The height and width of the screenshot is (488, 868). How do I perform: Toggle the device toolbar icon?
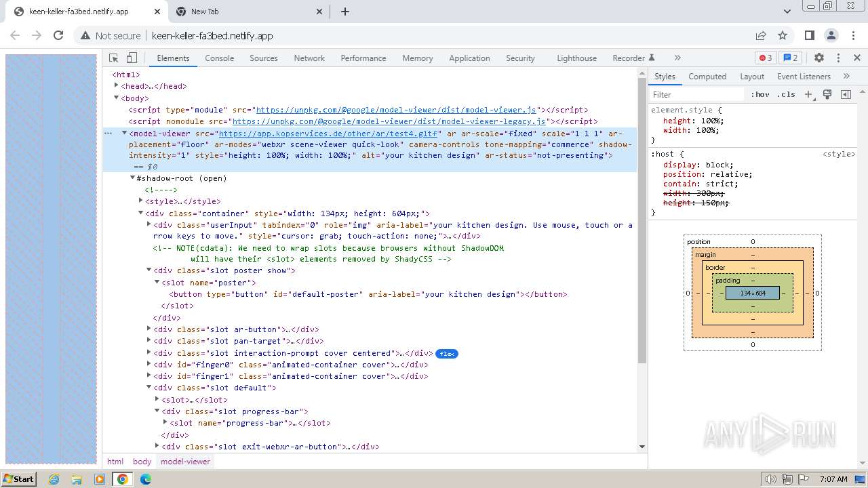point(132,58)
